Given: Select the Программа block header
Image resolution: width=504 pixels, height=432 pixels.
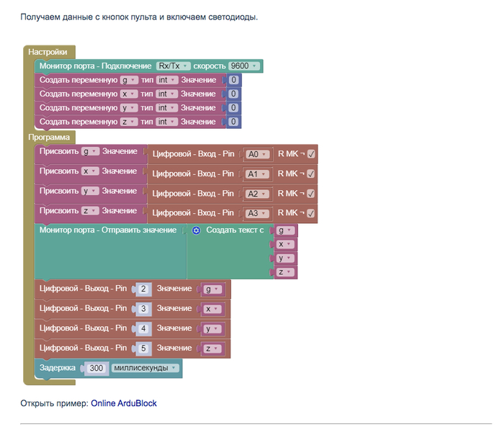Looking at the screenshot, I should click(x=49, y=137).
